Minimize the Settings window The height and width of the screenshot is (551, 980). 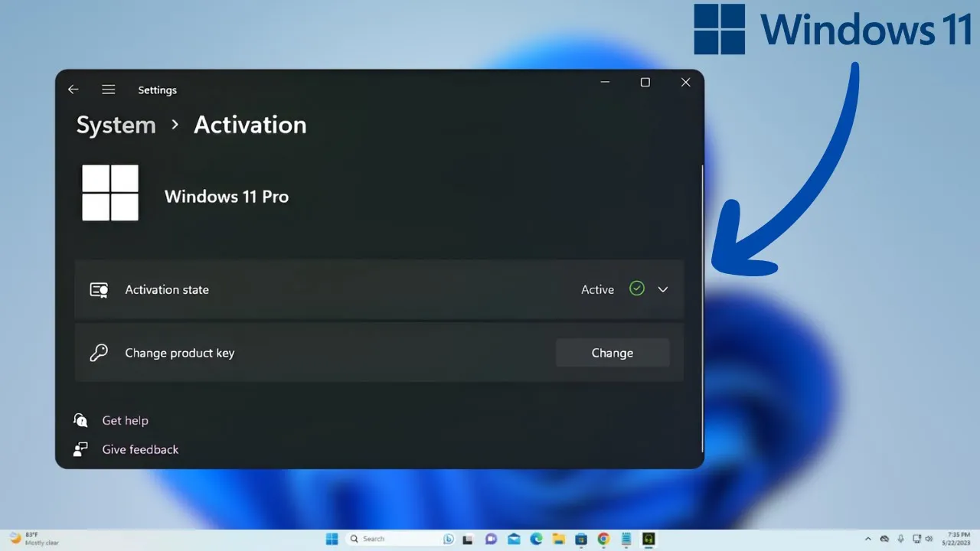605,82
